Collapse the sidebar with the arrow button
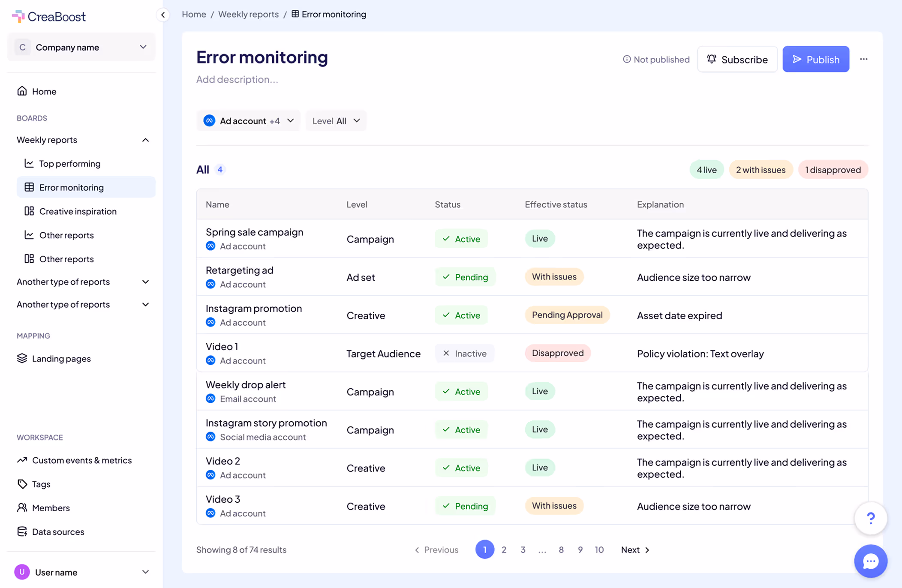Screen dimensions: 902x588 click(163, 15)
